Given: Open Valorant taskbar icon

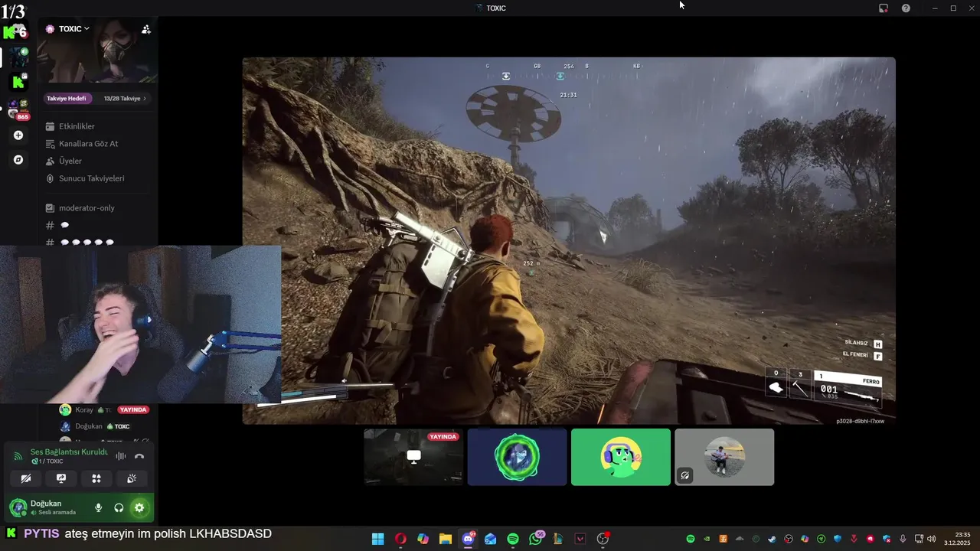Looking at the screenshot, I should (580, 539).
